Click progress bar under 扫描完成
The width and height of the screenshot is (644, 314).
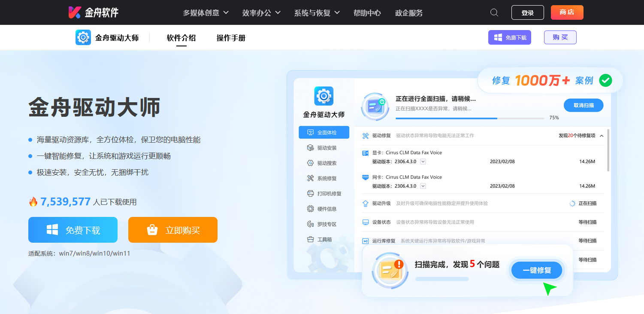pyautogui.click(x=442, y=279)
